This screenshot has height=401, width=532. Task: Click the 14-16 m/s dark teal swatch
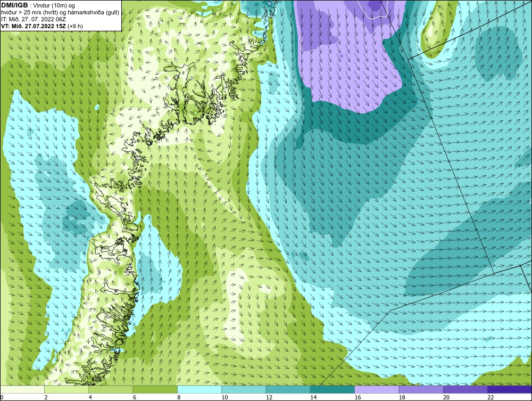332,389
